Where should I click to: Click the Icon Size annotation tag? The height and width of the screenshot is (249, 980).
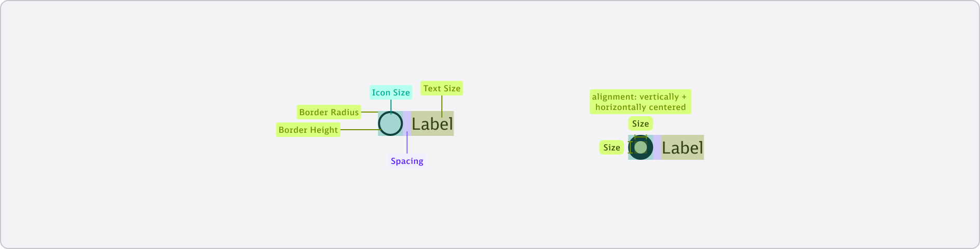pyautogui.click(x=391, y=92)
